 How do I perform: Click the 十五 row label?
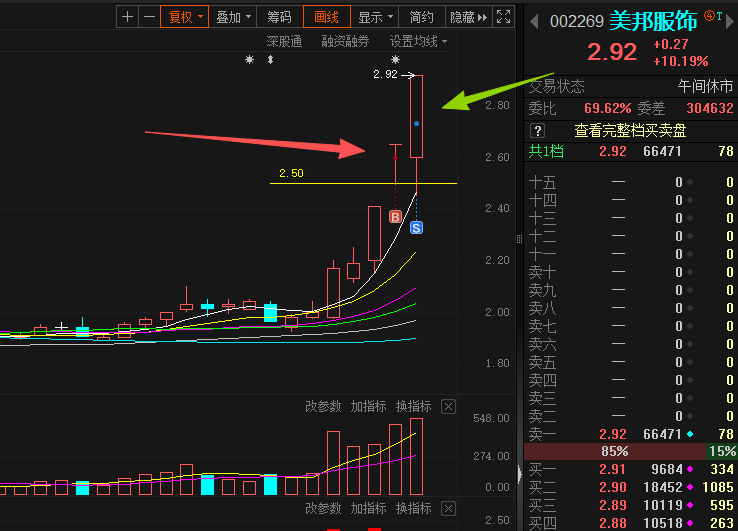pos(542,182)
